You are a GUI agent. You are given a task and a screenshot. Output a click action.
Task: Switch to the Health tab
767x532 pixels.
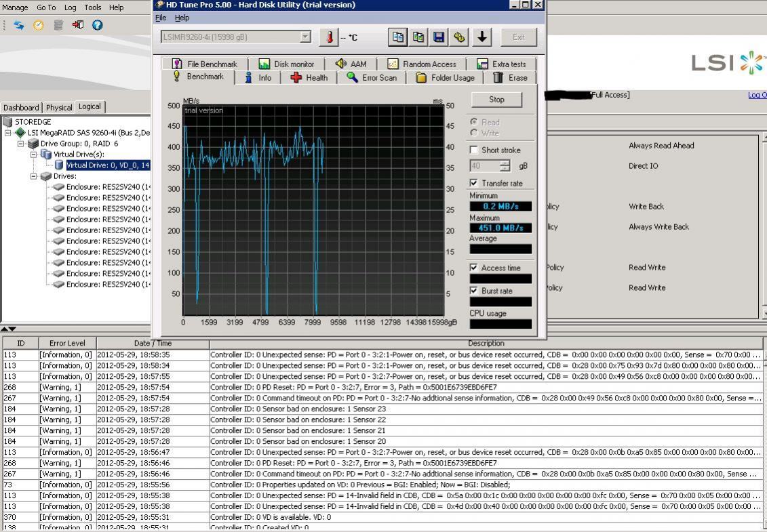pyautogui.click(x=309, y=78)
